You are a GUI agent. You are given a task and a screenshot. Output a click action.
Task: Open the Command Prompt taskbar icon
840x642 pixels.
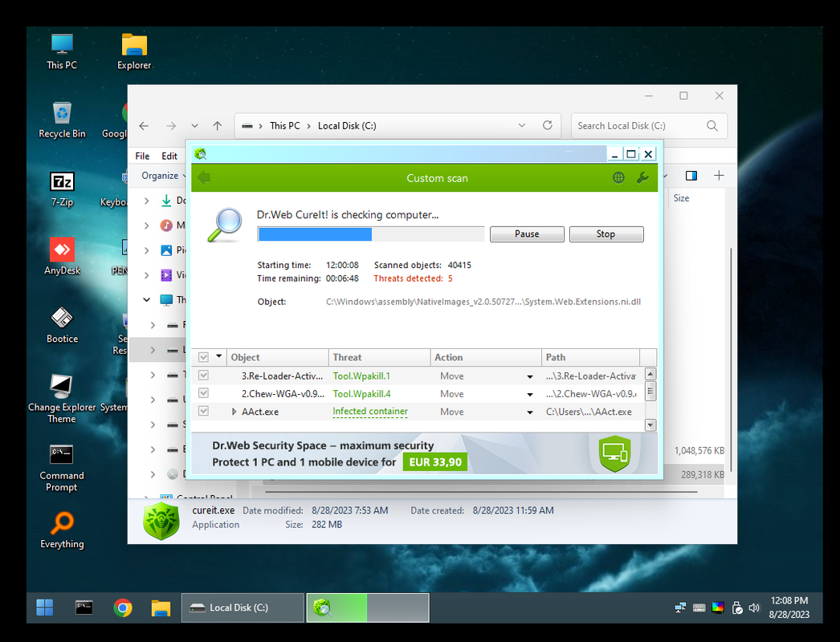(x=84, y=607)
